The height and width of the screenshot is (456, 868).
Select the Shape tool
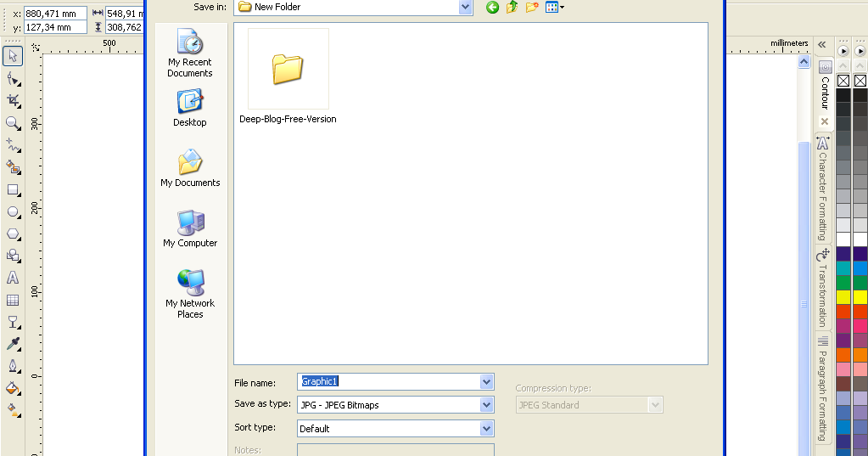13,79
